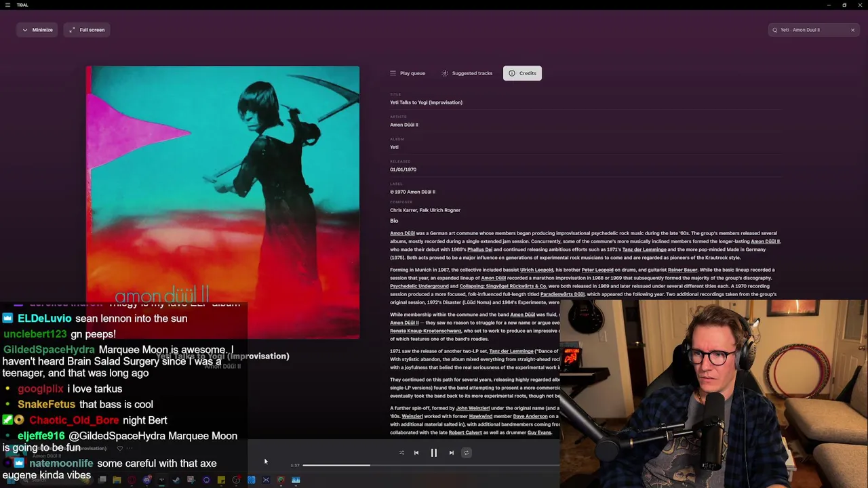Click the Yeti album cover art
Screen dimensions: 868x488
click(x=222, y=202)
